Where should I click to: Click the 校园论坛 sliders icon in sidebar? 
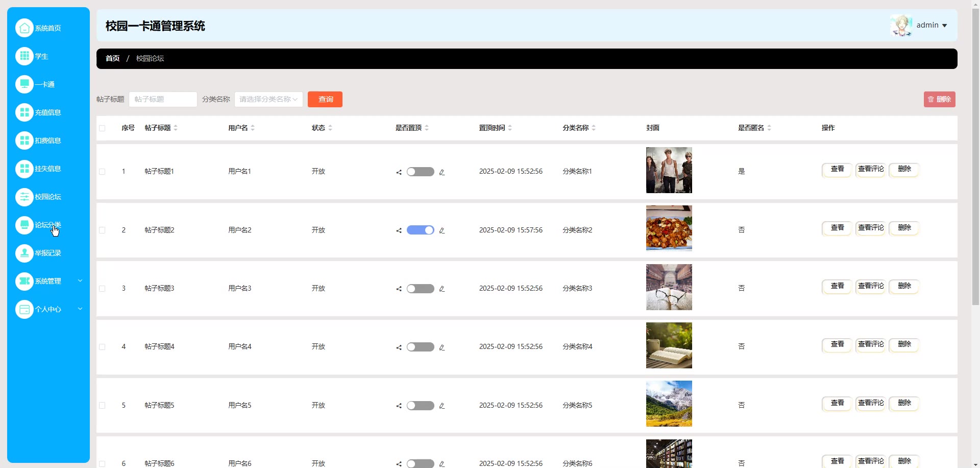pyautogui.click(x=24, y=197)
